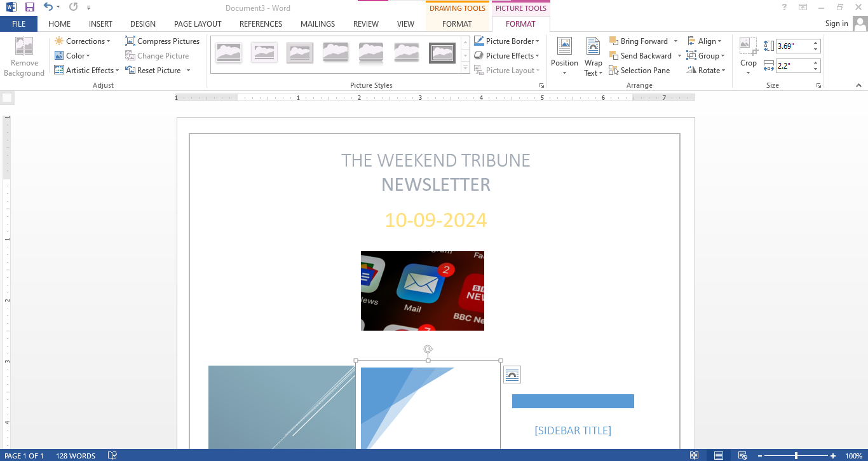Collapse the ribbon with the chevron
The image size is (868, 461).
[x=859, y=85]
